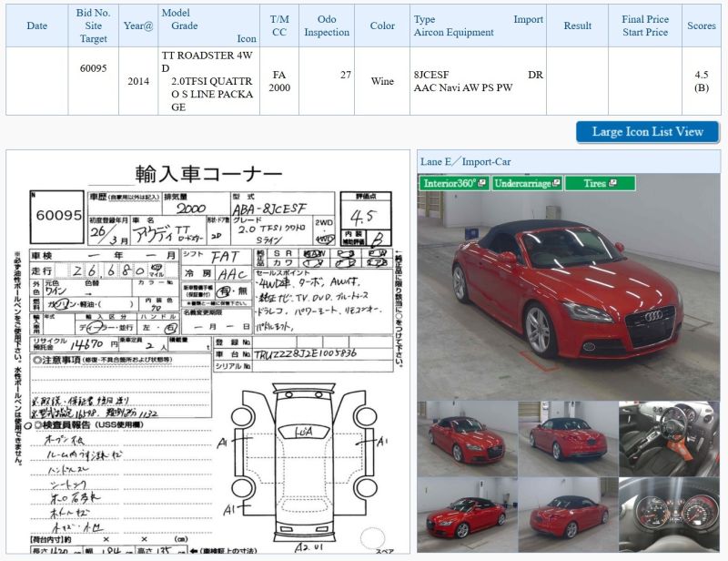Click external-link icon on Tires button
This screenshot has height=561, width=728.
612,183
